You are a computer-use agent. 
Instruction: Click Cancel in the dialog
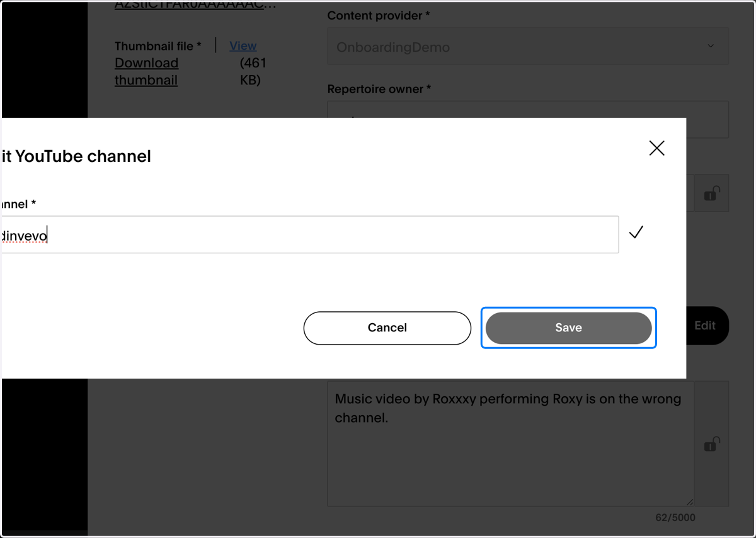pos(387,328)
